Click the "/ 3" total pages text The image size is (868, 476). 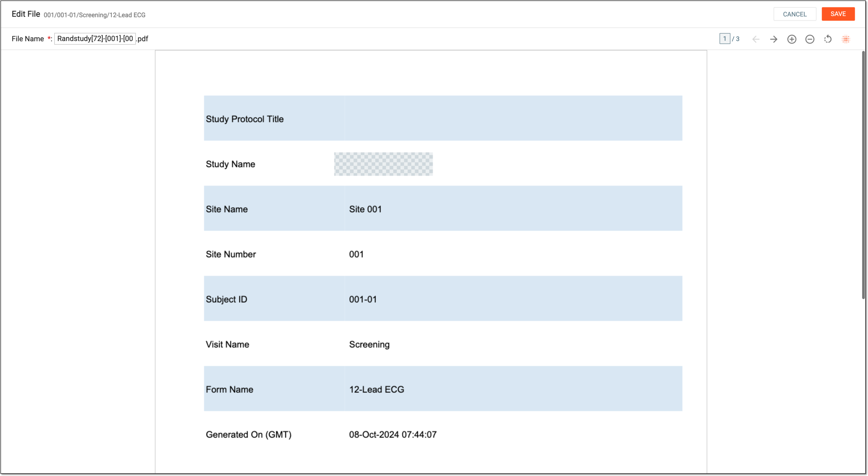pyautogui.click(x=736, y=39)
